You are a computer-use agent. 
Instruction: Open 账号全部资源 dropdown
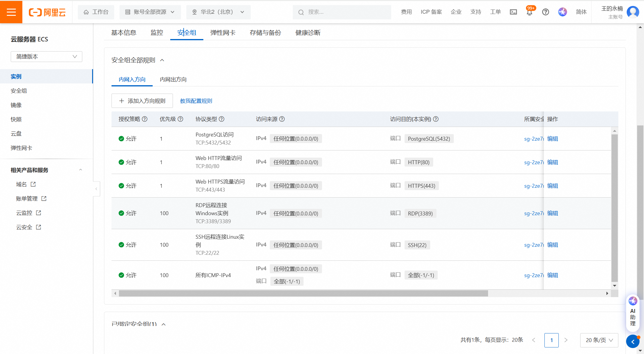(150, 12)
